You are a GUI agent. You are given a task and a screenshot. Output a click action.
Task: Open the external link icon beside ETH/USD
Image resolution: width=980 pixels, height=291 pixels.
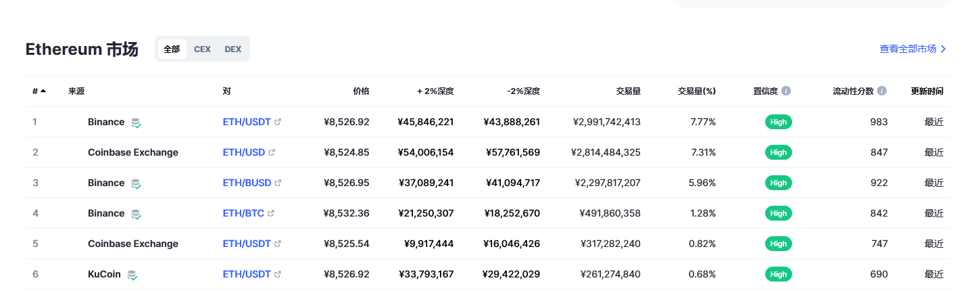(272, 152)
